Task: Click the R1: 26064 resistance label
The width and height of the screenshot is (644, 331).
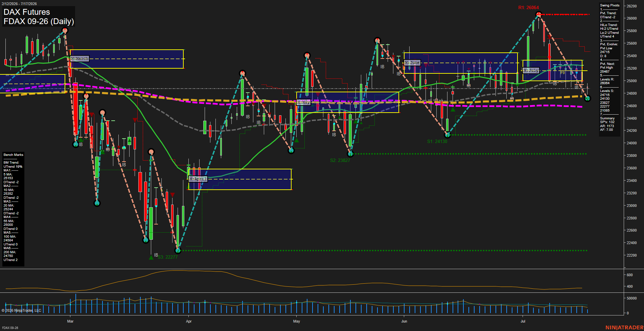Action: point(528,8)
